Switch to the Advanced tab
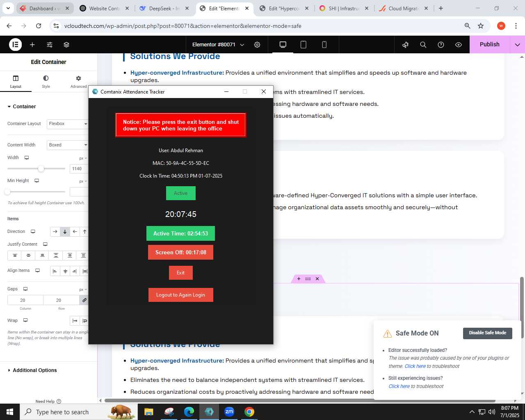This screenshot has height=420, width=525. (78, 82)
